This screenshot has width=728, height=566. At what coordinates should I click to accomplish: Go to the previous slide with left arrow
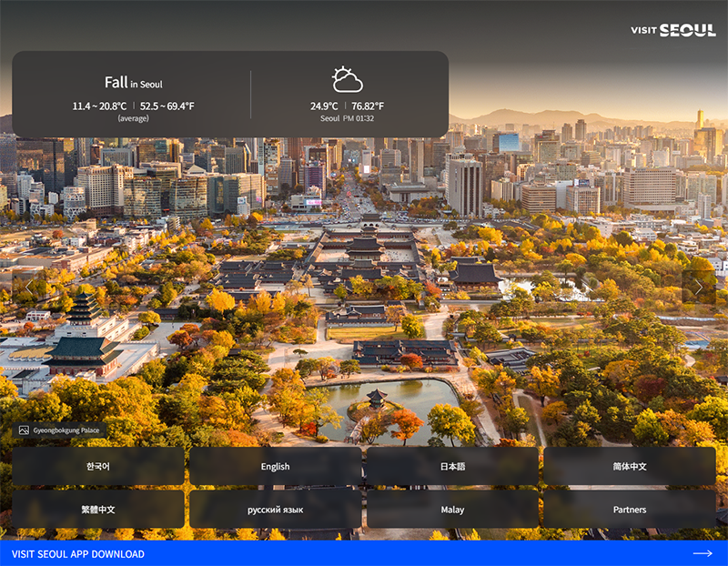click(x=28, y=287)
